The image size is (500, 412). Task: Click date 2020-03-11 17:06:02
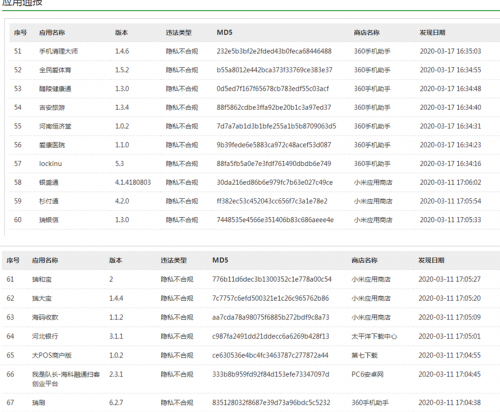450,182
